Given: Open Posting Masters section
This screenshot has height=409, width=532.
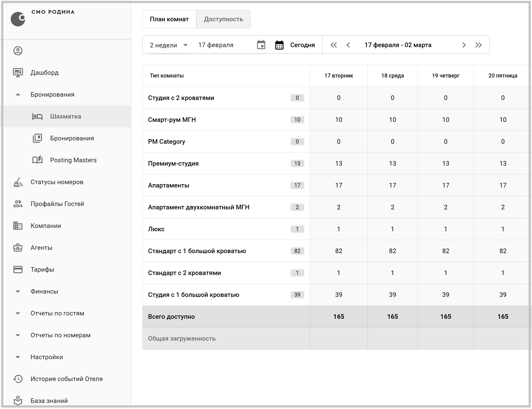Looking at the screenshot, I should click(x=73, y=160).
